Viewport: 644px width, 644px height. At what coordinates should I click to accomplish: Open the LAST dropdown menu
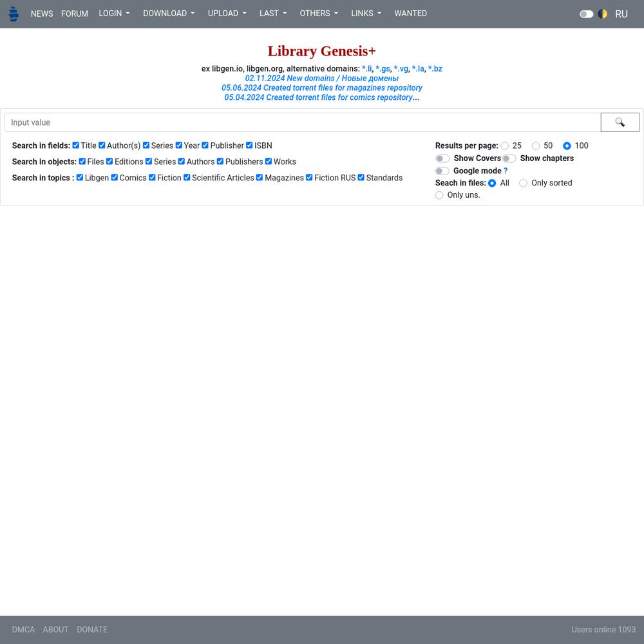point(273,13)
